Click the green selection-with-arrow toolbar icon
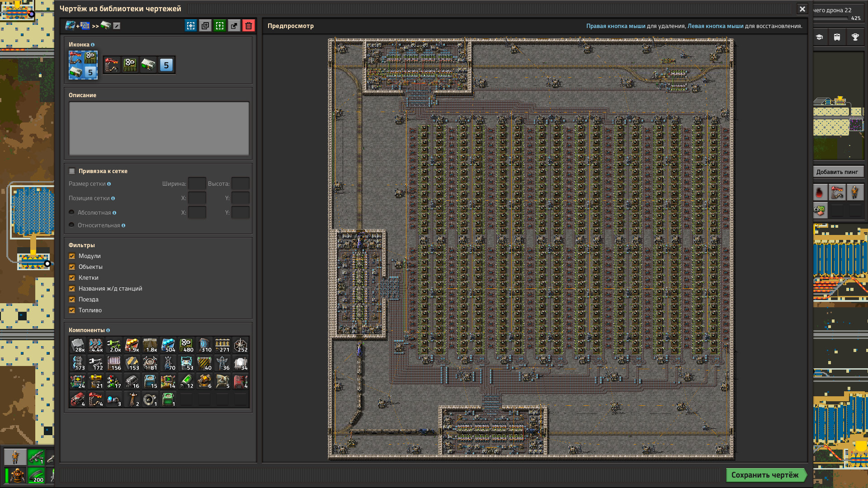The image size is (868, 488). pos(220,26)
